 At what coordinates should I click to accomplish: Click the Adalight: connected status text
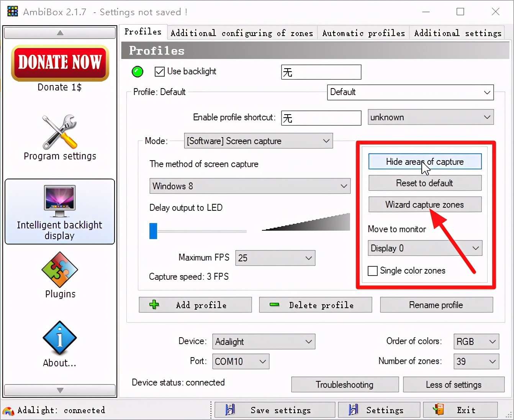click(x=61, y=410)
